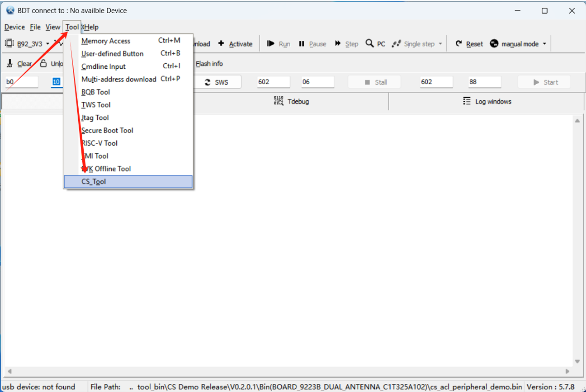Click the SWS refresh toggle button
Viewport: 586px width, 392px height.
(218, 82)
